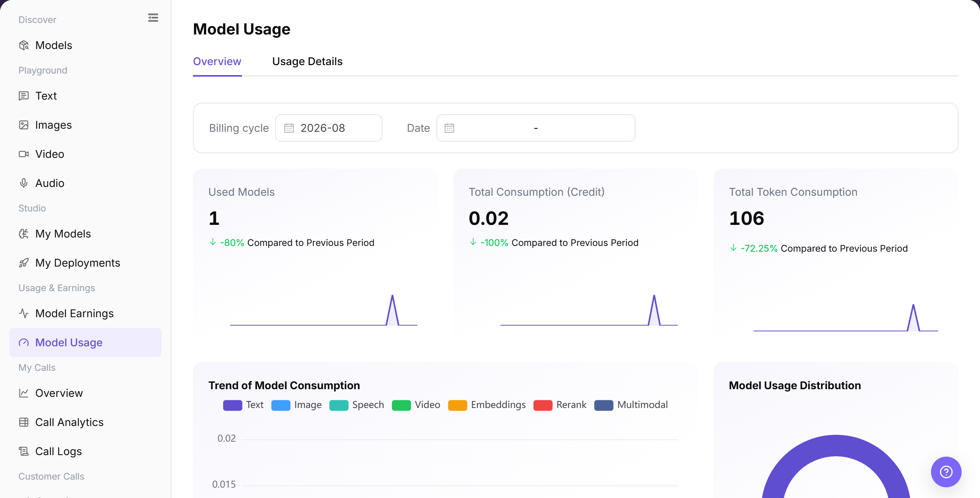Click the purple Text legend color swatch

[233, 405]
